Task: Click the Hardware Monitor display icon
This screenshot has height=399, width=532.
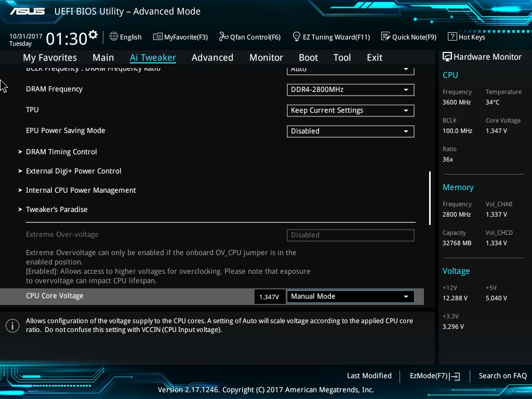Action: pyautogui.click(x=447, y=57)
